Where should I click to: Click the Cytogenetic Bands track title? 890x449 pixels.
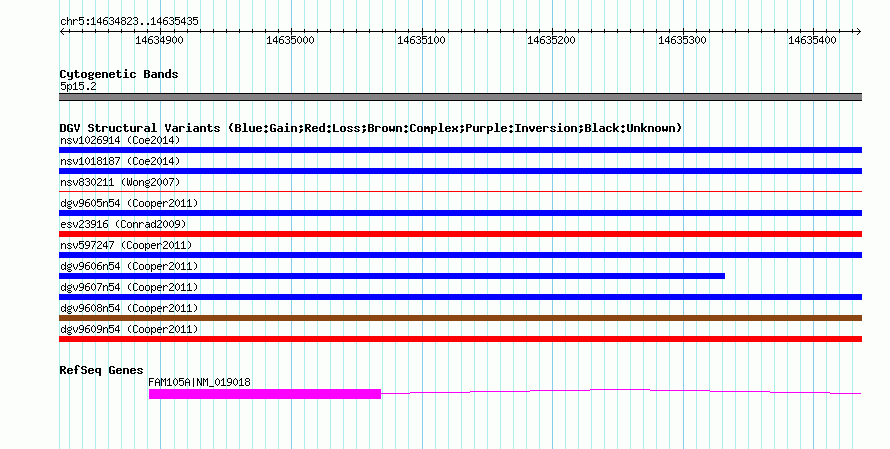pos(119,74)
